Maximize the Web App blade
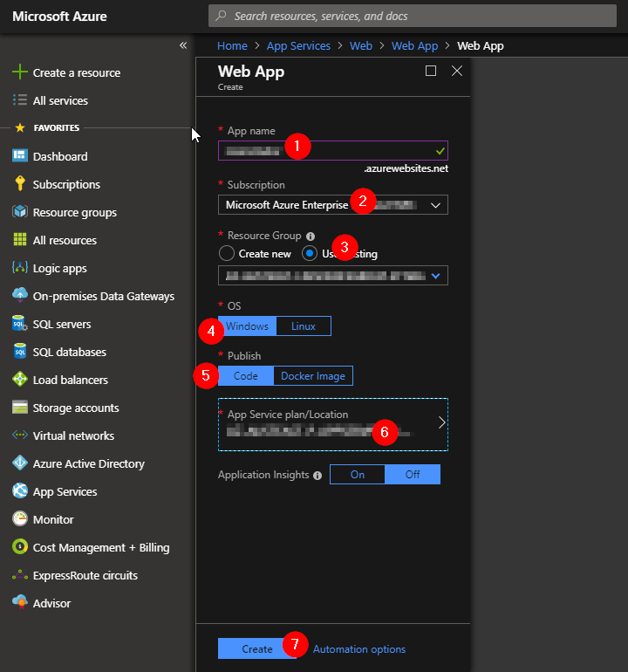The width and height of the screenshot is (628, 672). (431, 71)
